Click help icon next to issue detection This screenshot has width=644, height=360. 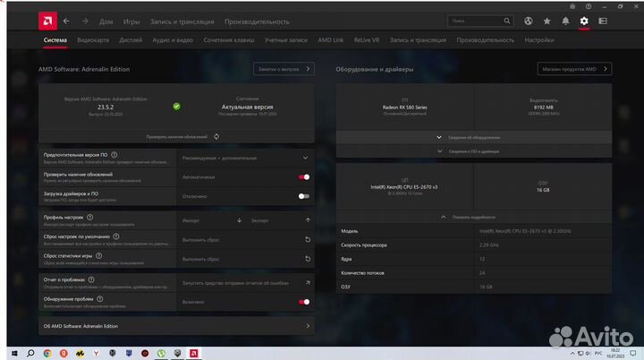click(100, 299)
